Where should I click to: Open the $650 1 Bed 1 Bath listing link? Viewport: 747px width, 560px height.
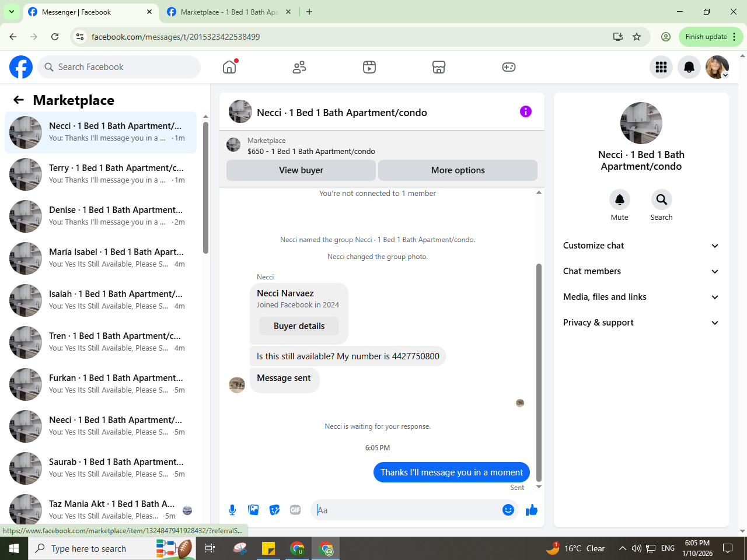[x=311, y=151]
